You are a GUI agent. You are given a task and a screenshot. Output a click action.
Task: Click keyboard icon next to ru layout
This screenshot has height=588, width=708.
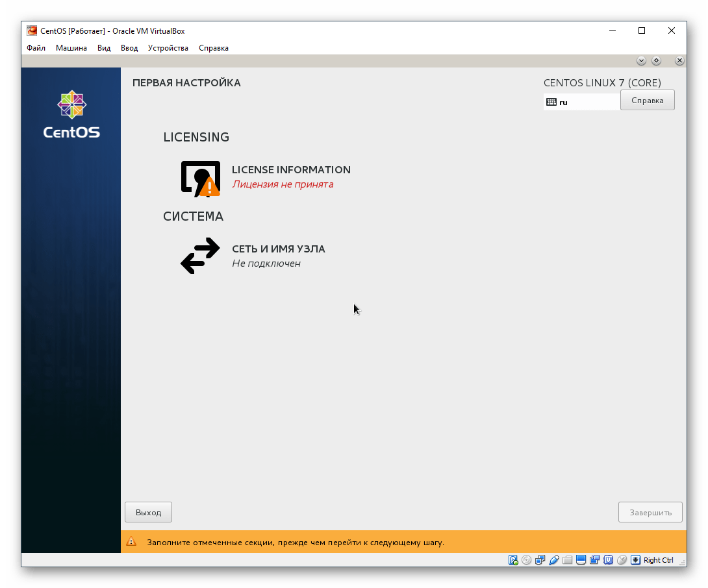point(552,101)
